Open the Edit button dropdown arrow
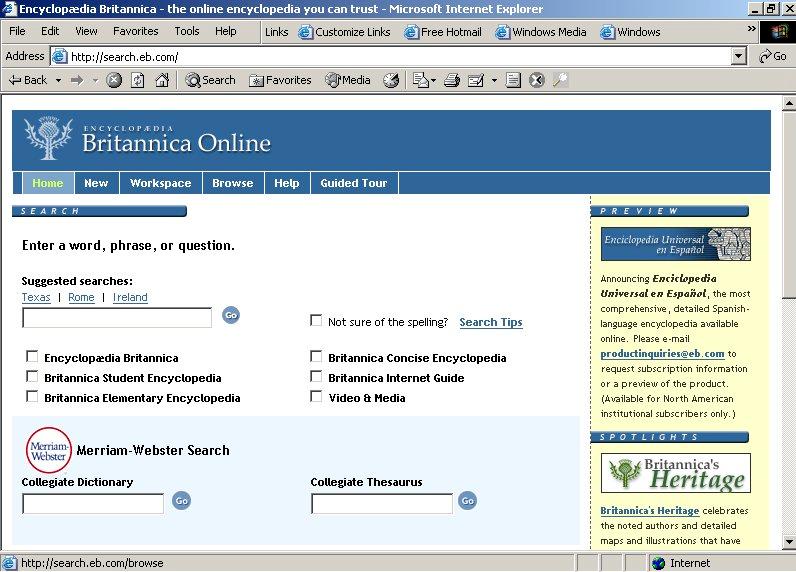The width and height of the screenshot is (796, 572). 494,80
